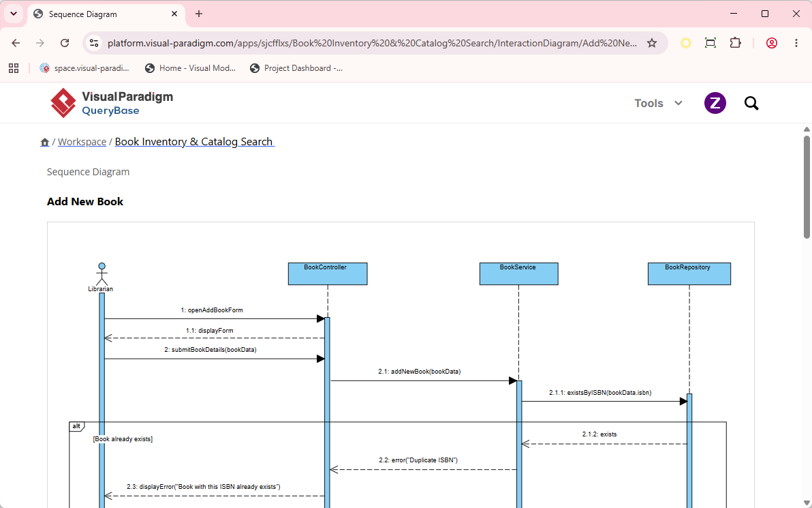Click the page vertical scrollbar thumb
Image resolution: width=812 pixels, height=508 pixels.
point(807,187)
